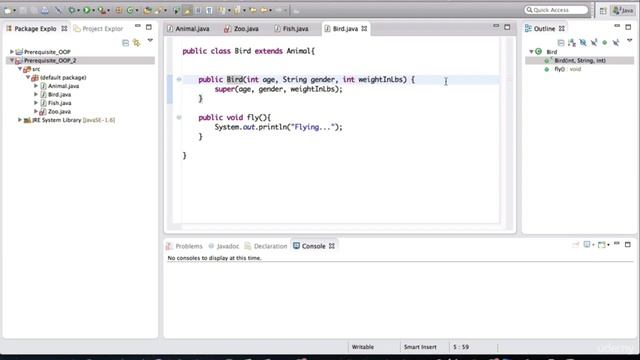Collapse the (default package) node

click(28, 78)
